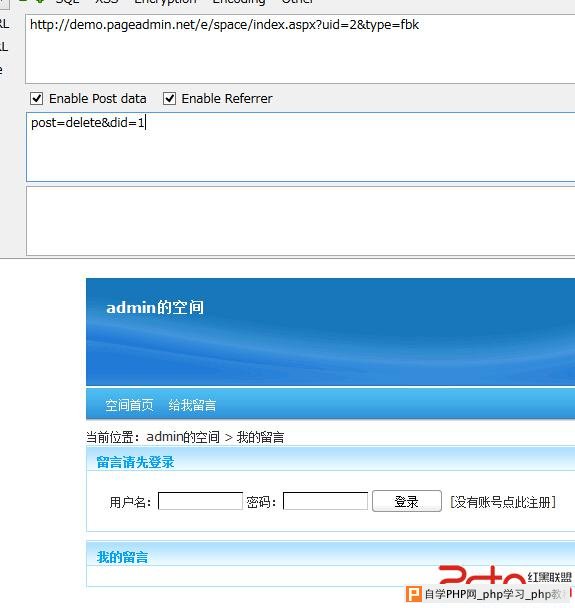Image resolution: width=575 pixels, height=608 pixels.
Task: Open the Encoding menu
Action: click(239, 2)
